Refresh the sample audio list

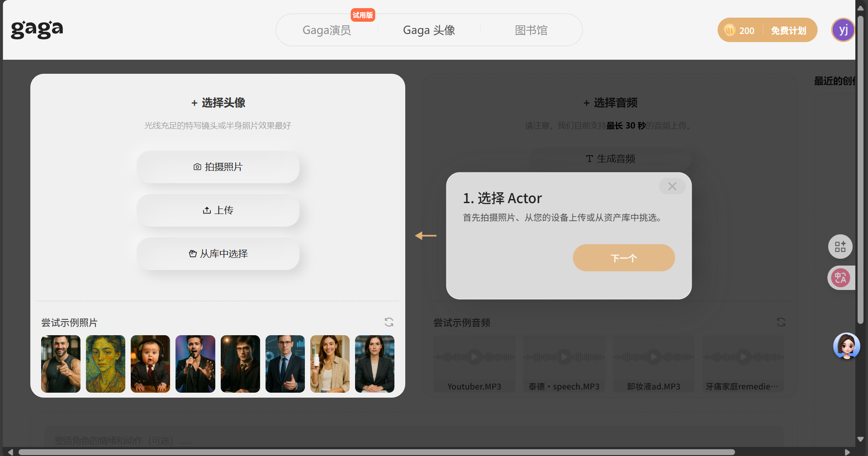(781, 322)
